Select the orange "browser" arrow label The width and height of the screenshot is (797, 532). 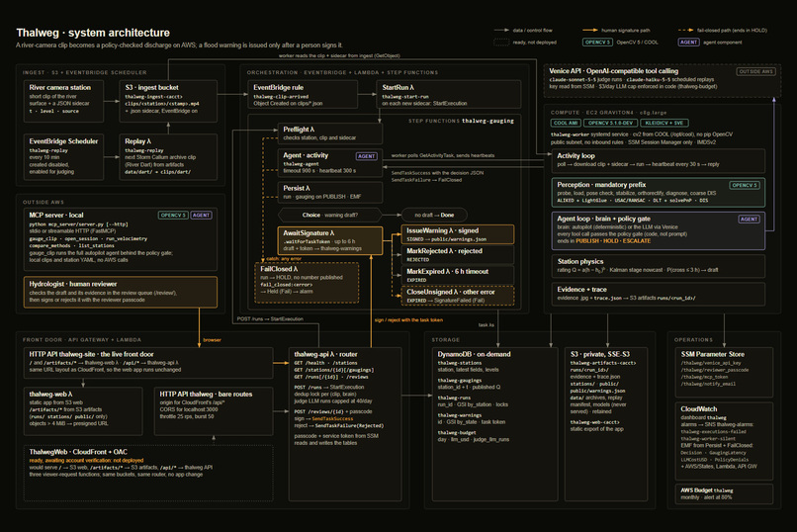point(212,340)
